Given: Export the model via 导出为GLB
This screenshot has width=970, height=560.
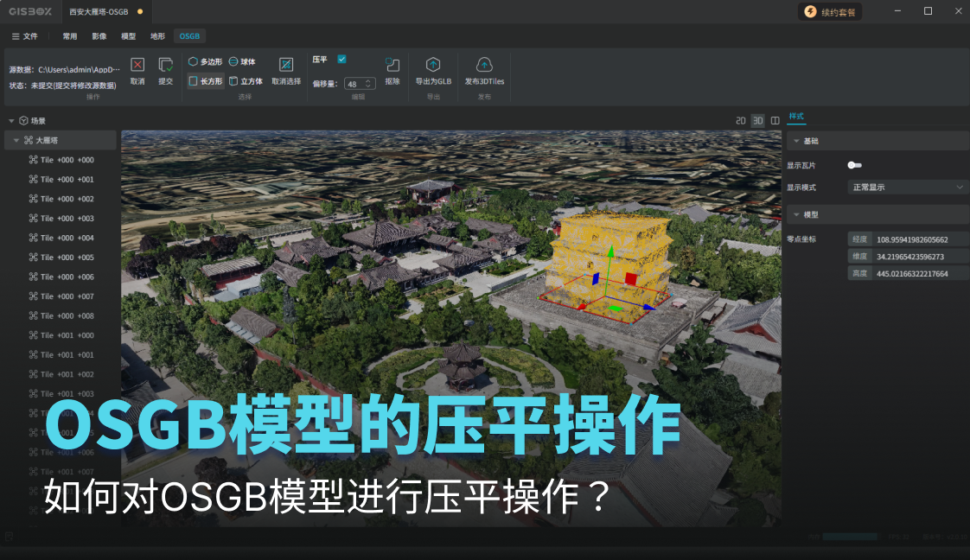Looking at the screenshot, I should pyautogui.click(x=433, y=65).
